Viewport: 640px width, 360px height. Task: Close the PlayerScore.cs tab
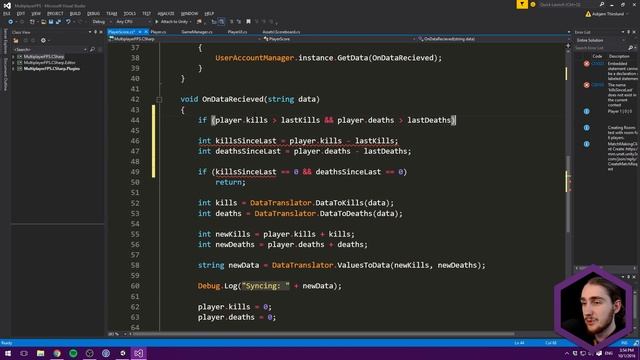(x=146, y=32)
